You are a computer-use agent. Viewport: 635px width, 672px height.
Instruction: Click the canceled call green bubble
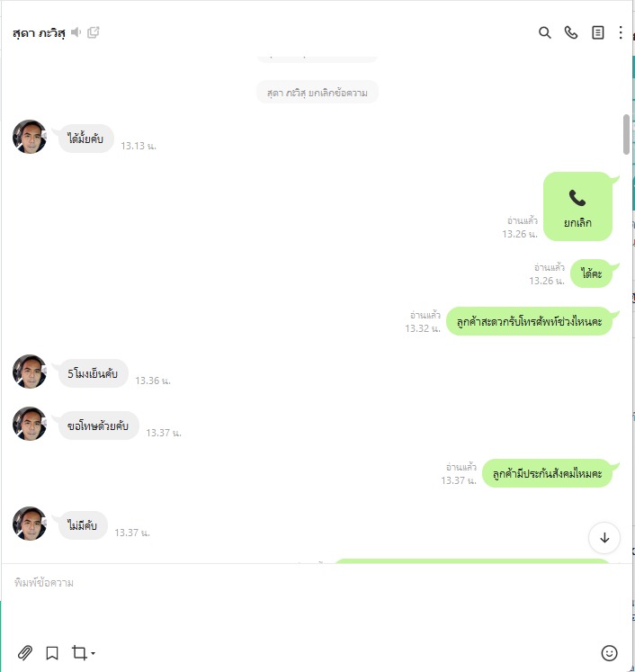[x=577, y=206]
